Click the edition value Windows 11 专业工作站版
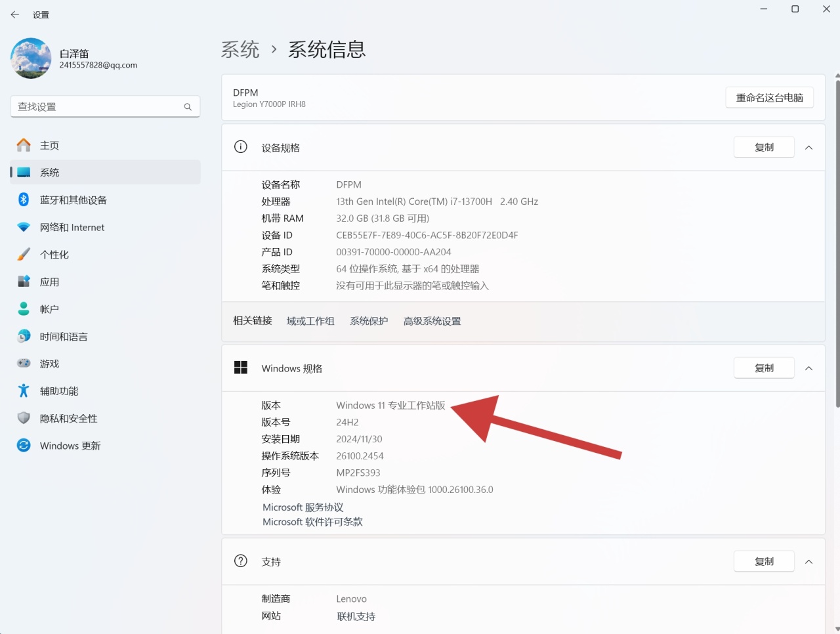Viewport: 840px width, 634px height. pos(390,406)
